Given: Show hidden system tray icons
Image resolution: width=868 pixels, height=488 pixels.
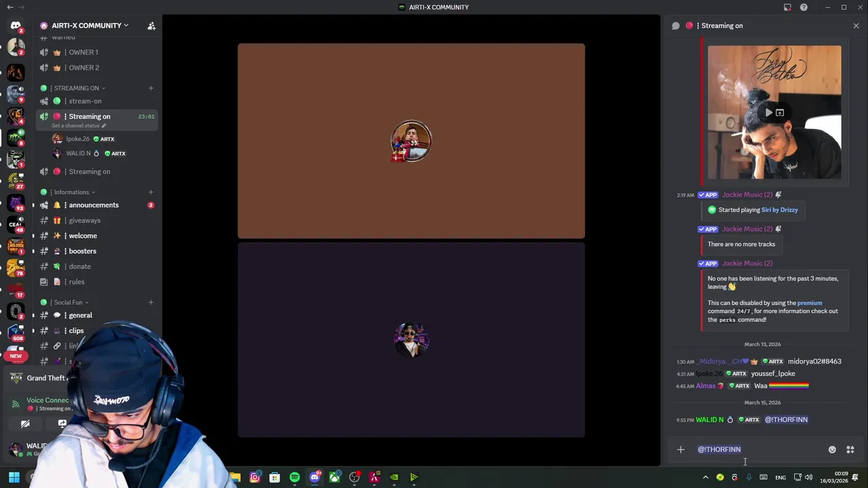Looking at the screenshot, I should click(x=705, y=477).
